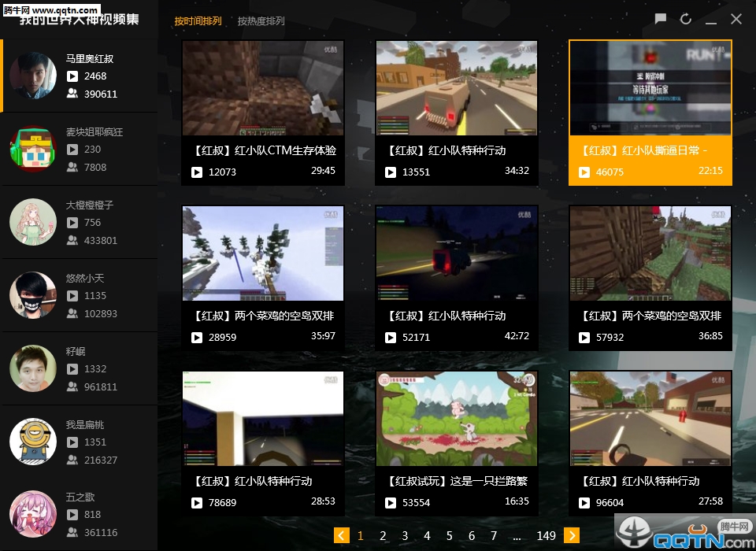The image size is (756, 551).
Task: Open 两个菜鸡的空岛双排 35:97 thumbnail
Action: point(263,253)
